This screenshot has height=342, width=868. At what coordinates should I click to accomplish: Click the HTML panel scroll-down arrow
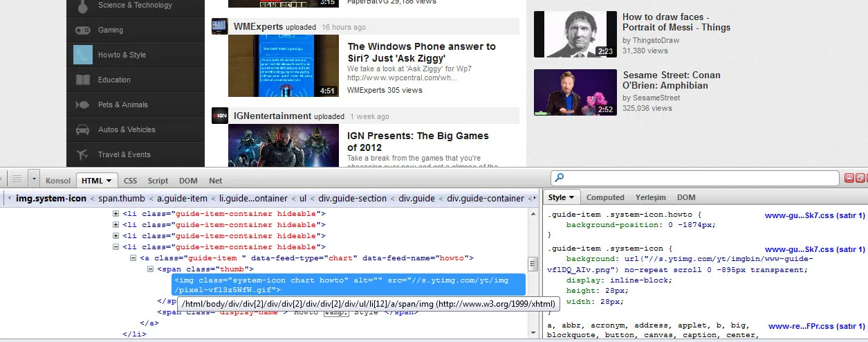[x=533, y=334]
